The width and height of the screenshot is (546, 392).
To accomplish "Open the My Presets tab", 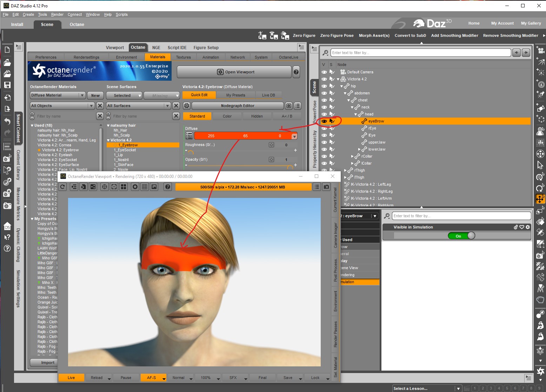I will (236, 95).
